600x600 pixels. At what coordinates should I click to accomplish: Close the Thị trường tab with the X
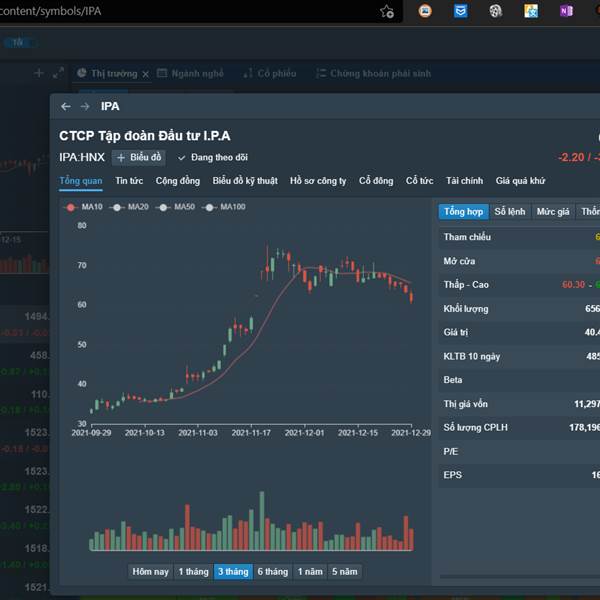[x=145, y=74]
